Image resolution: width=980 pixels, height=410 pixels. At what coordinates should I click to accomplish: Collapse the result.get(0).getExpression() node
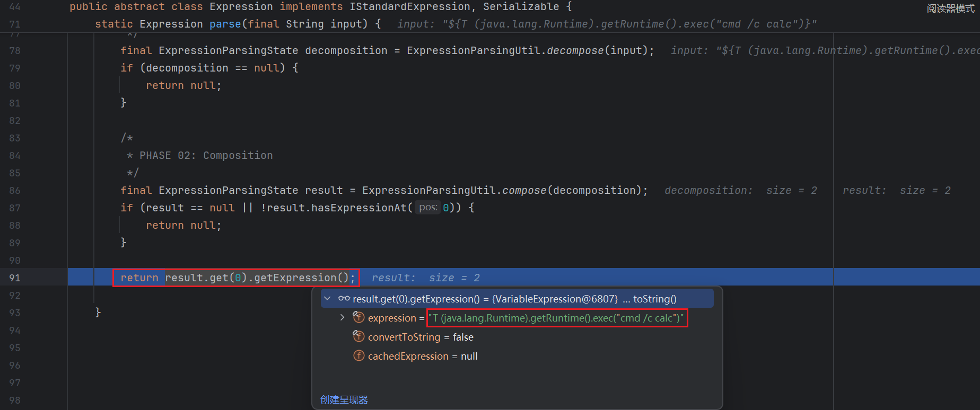(x=327, y=299)
